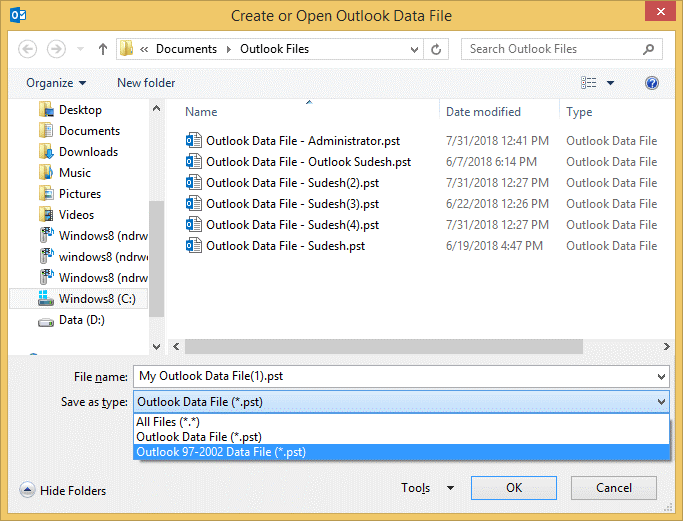Open the Help icon

[x=652, y=83]
